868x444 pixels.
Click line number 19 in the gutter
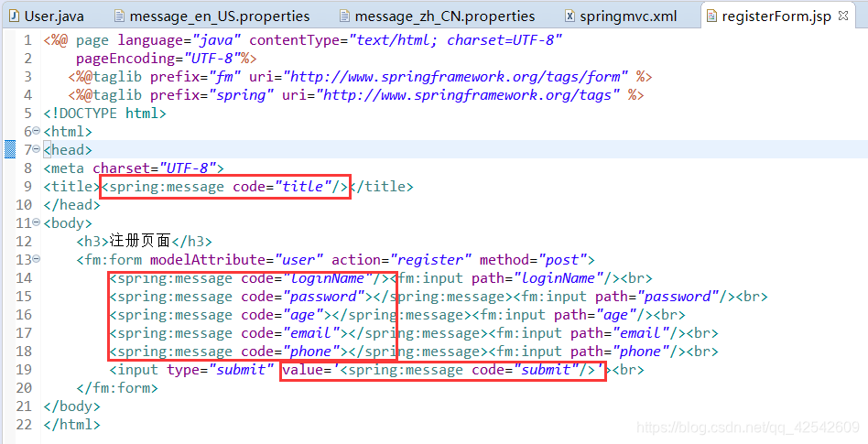pos(24,369)
